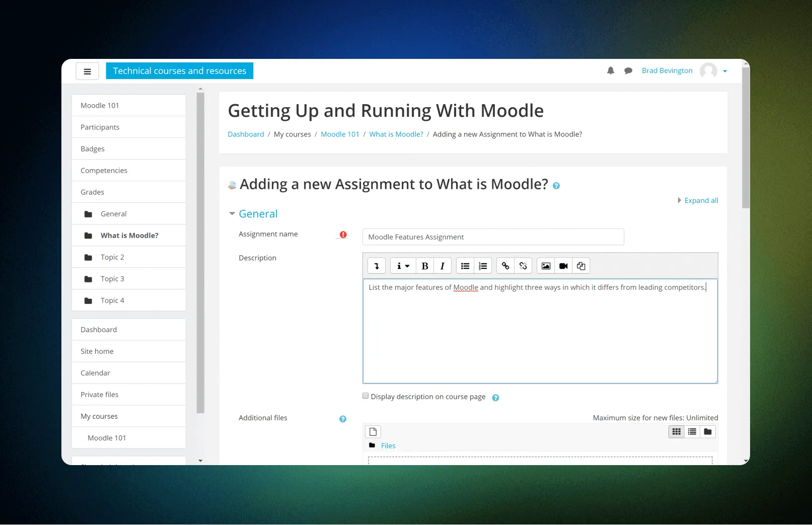Toggle the hamburger side panel button

click(x=87, y=71)
